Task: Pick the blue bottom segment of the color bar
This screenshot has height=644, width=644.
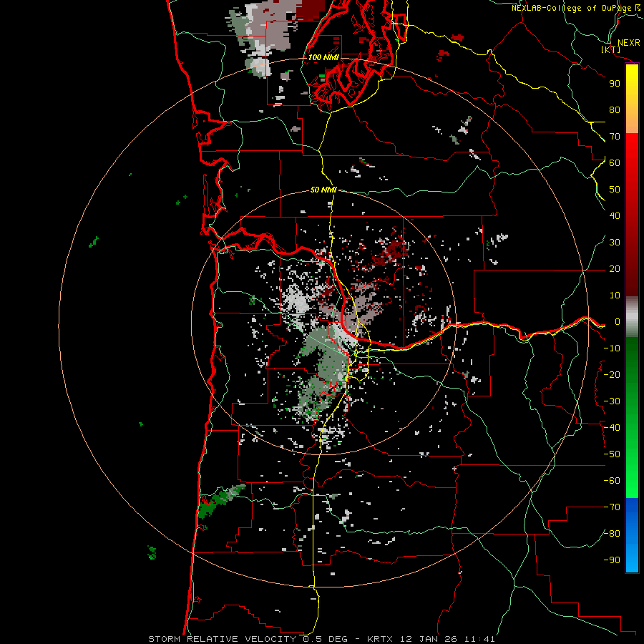Action: tap(632, 534)
